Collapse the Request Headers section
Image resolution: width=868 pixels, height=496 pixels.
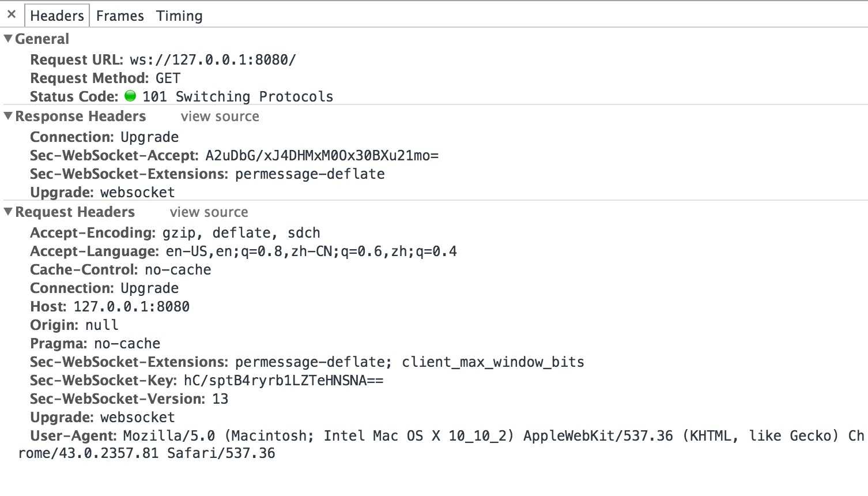(x=8, y=212)
